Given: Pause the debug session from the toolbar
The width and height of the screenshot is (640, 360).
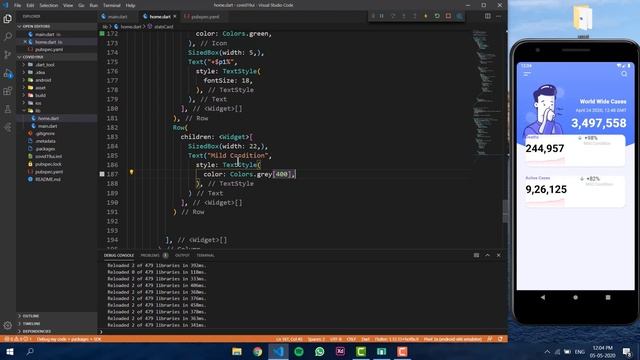Looking at the screenshot, I should pos(382,16).
